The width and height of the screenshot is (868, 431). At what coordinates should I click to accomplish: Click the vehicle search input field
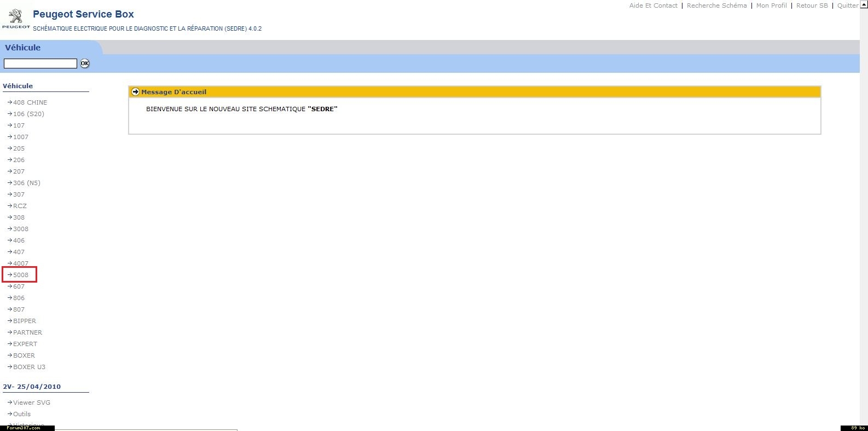point(40,64)
